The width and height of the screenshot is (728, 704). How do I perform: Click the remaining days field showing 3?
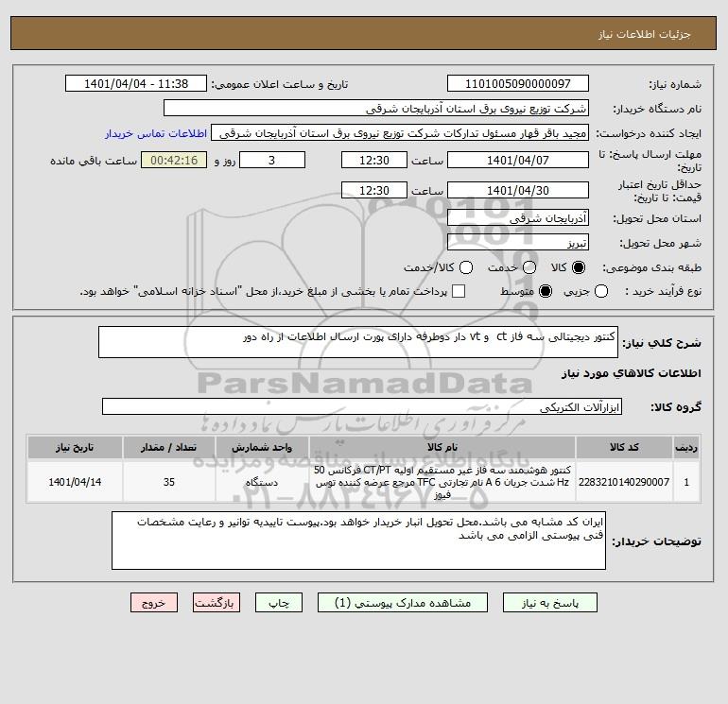(272, 160)
